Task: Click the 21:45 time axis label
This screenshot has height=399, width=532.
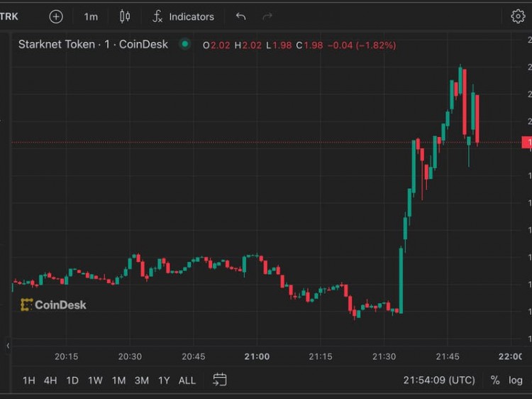Action: tap(448, 356)
